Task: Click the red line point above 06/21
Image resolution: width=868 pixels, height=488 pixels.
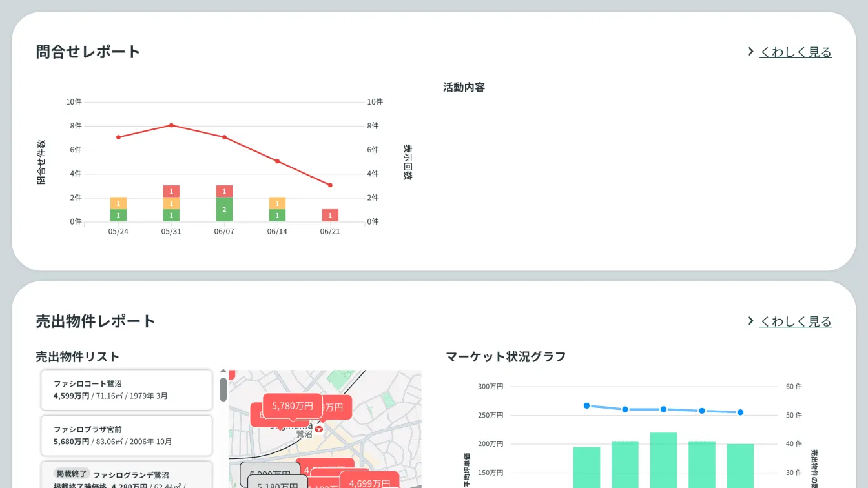Action: tap(330, 185)
